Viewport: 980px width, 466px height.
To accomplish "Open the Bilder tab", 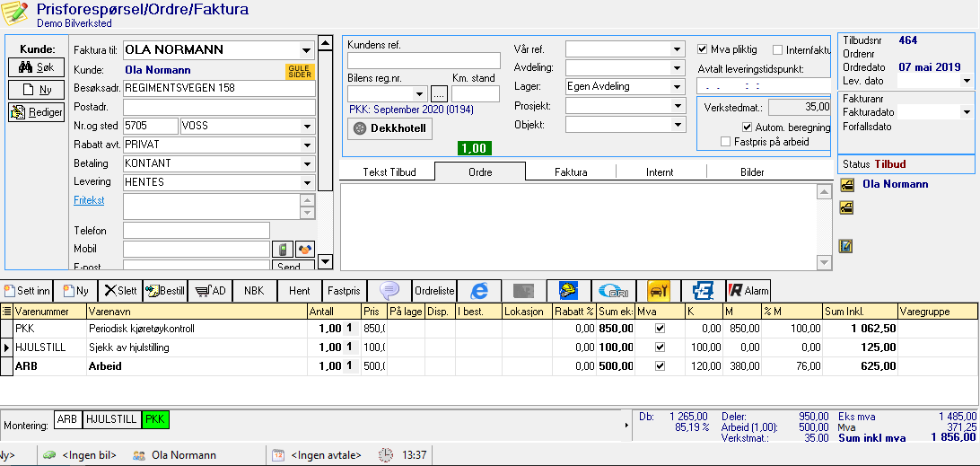I will point(752,171).
